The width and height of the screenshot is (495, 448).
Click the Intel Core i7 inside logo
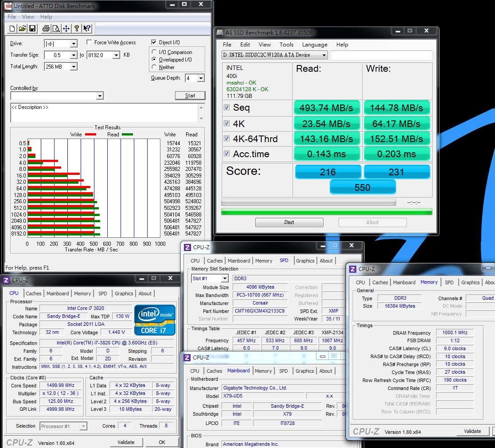point(155,320)
